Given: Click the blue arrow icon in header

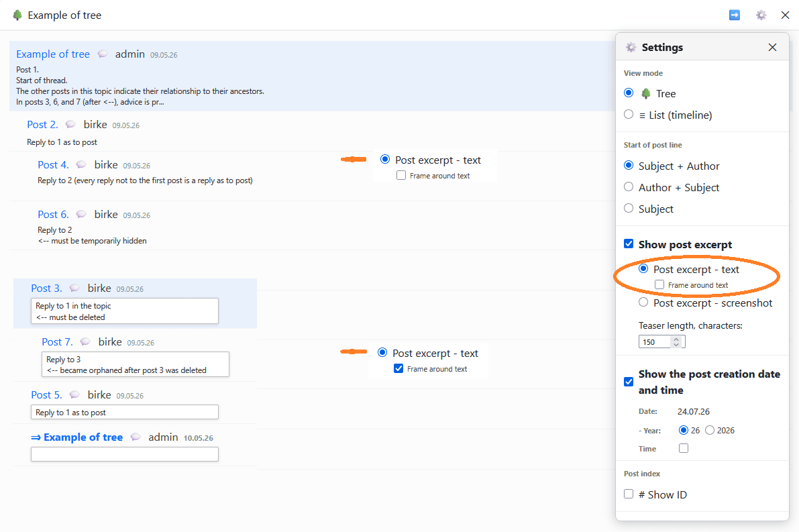Looking at the screenshot, I should click(x=735, y=15).
